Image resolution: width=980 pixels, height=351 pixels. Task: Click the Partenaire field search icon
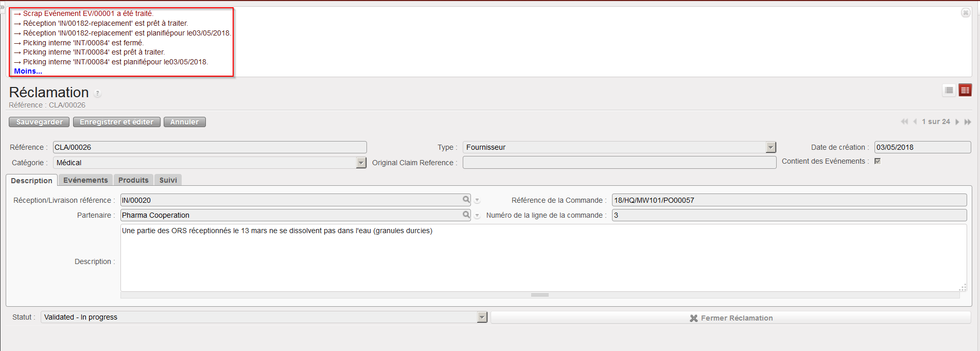[466, 215]
